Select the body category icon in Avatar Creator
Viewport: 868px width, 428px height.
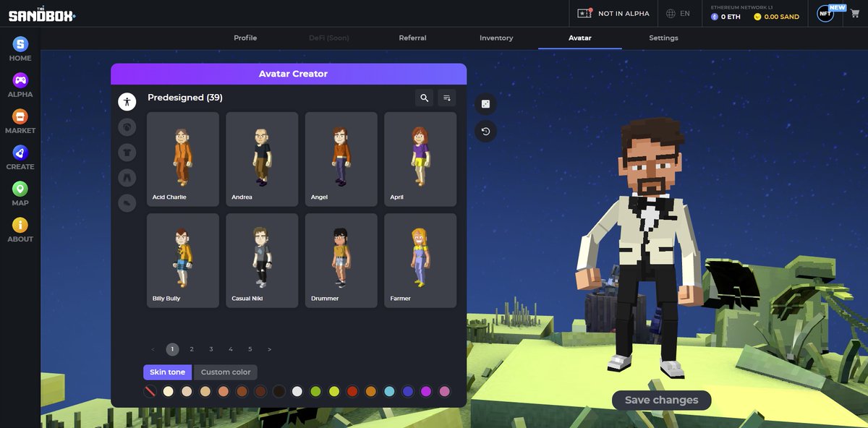click(x=127, y=102)
